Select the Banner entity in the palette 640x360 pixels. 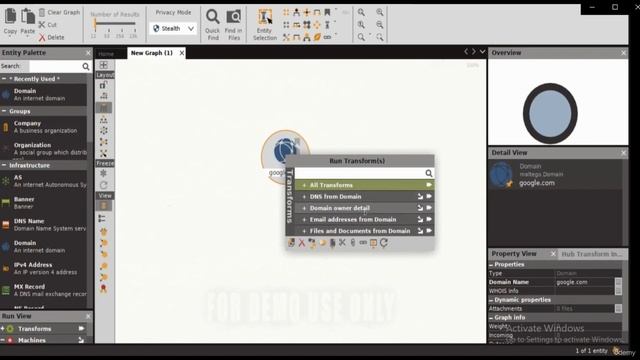pyautogui.click(x=43, y=203)
